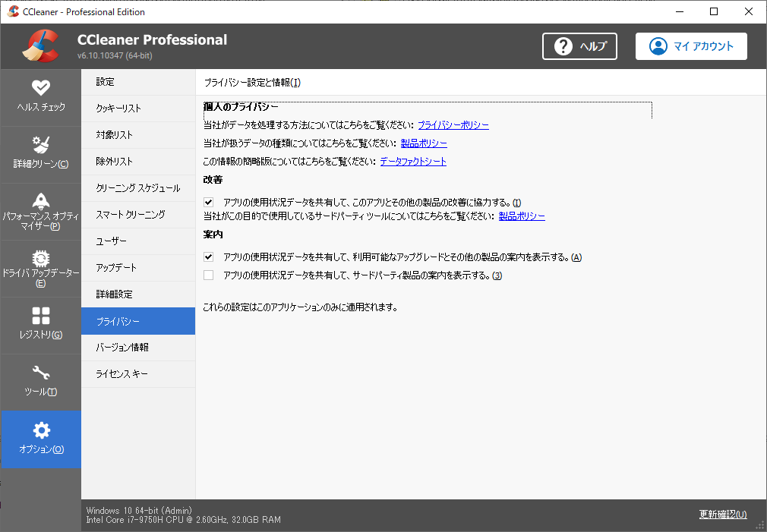Click the マイ アカウント button

[x=691, y=46]
